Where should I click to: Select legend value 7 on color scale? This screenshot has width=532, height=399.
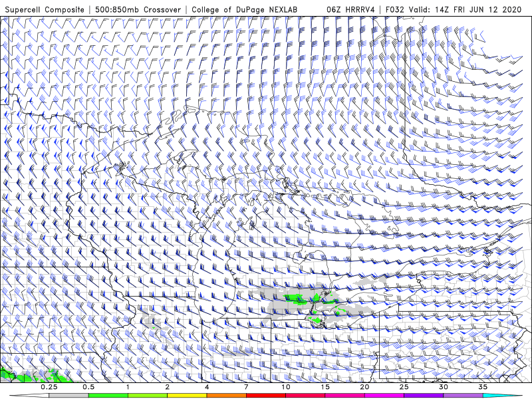(x=246, y=387)
